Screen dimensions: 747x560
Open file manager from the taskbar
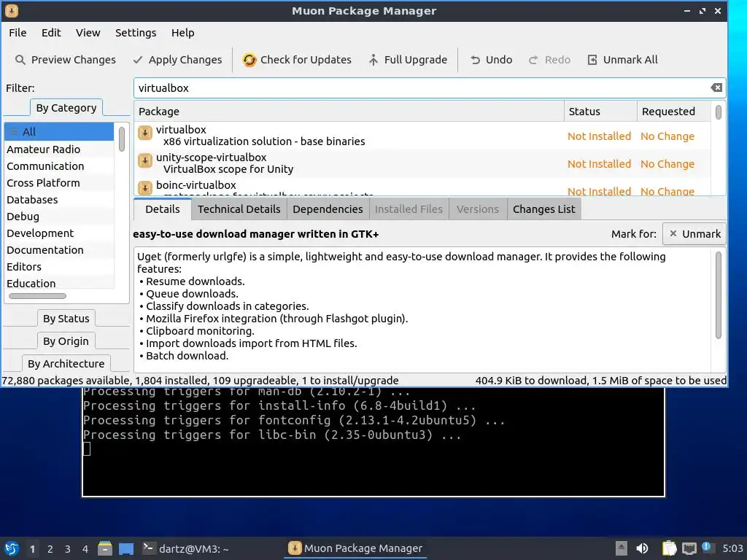(x=105, y=548)
